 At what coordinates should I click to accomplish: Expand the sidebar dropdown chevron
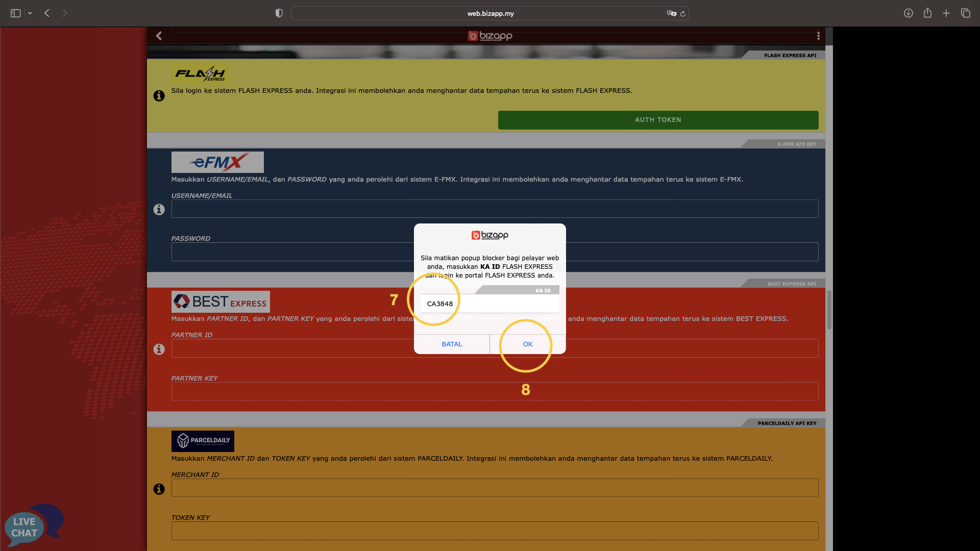(30, 13)
